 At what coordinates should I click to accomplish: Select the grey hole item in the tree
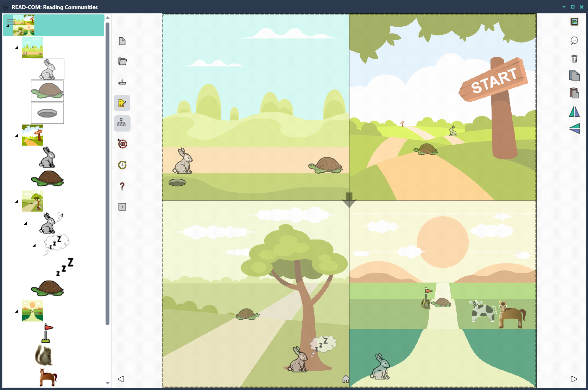48,113
